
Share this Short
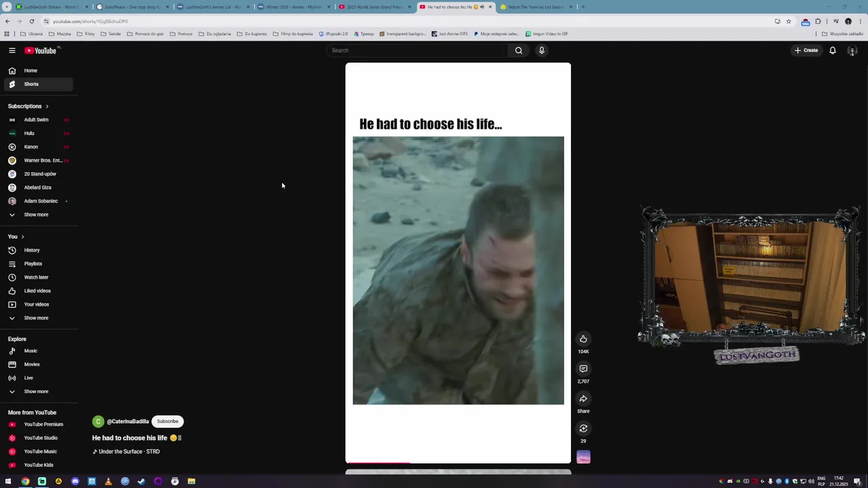583,399
